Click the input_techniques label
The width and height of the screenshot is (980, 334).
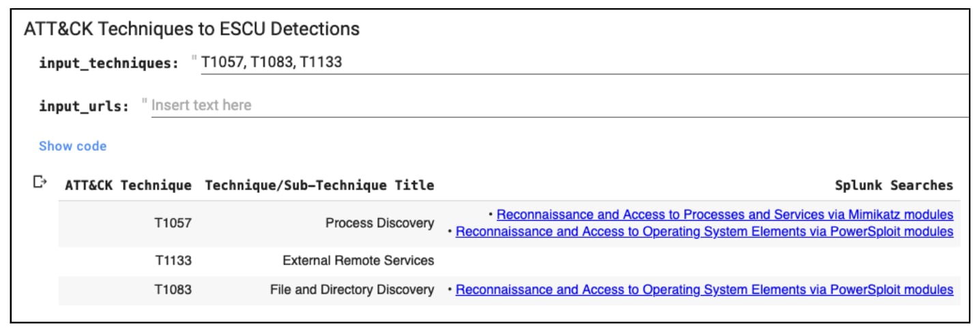[x=109, y=63]
